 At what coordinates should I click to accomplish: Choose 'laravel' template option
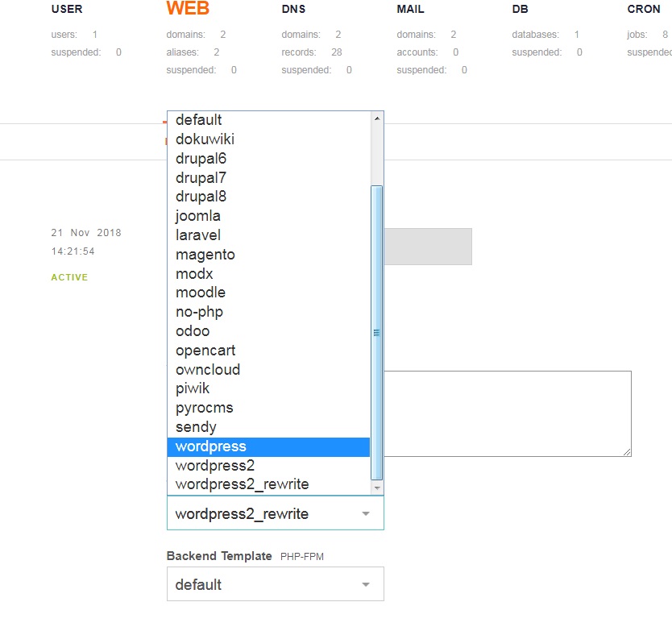[x=268, y=235]
